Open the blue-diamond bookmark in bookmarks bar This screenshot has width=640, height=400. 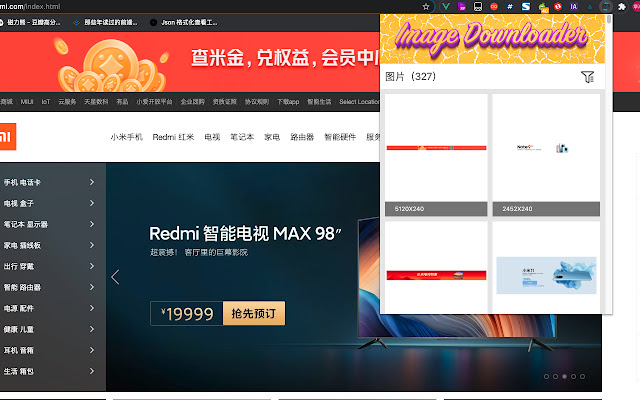point(106,22)
